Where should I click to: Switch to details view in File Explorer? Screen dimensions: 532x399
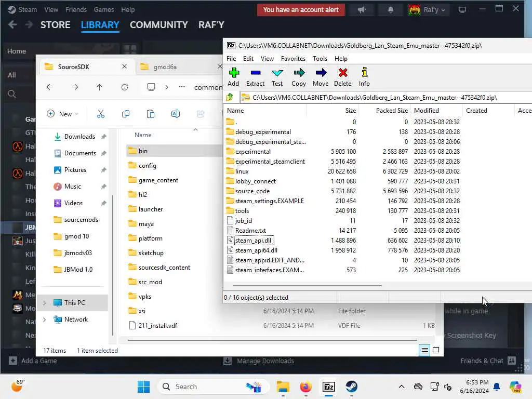click(424, 350)
